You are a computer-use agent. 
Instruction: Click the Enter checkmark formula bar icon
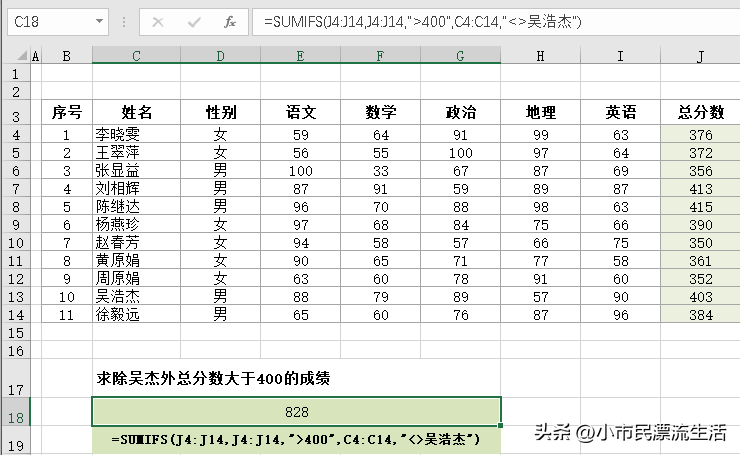(x=194, y=22)
